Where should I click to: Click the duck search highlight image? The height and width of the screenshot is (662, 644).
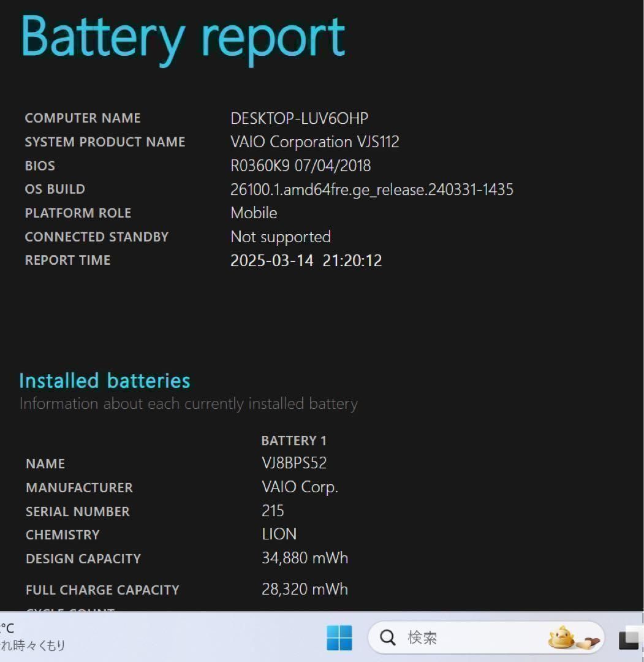click(572, 638)
